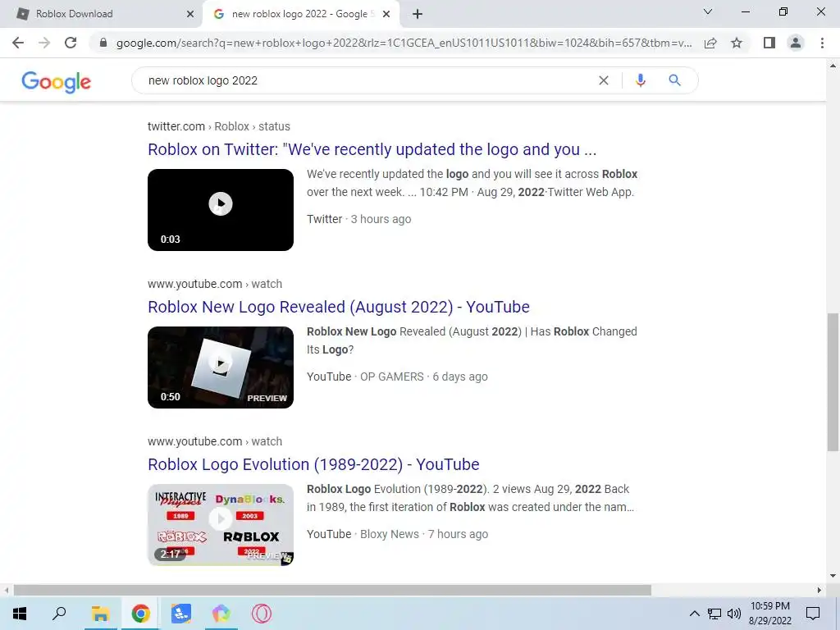
Task: Play the 2:17 Logo Evolution thumbnail
Action: pos(221,525)
